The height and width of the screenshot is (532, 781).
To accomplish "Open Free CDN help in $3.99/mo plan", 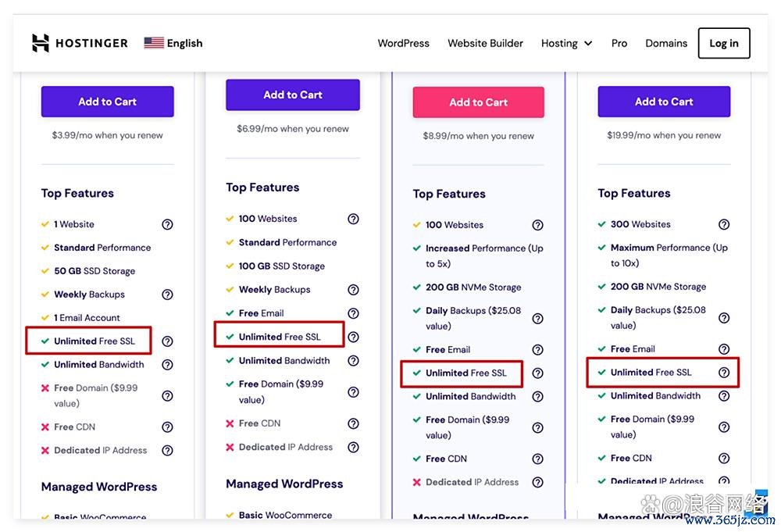I will pos(167,427).
